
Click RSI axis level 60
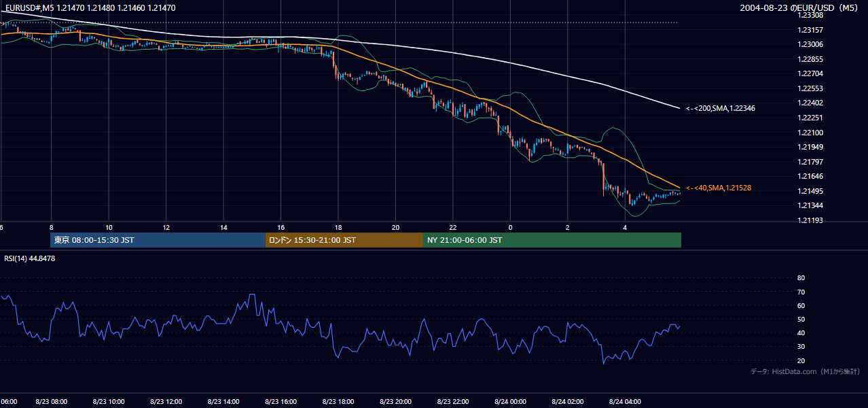[x=801, y=305]
